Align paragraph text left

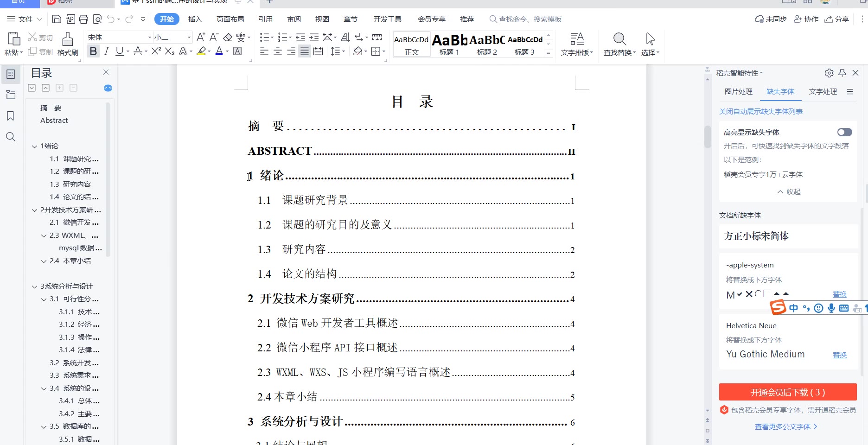point(264,51)
